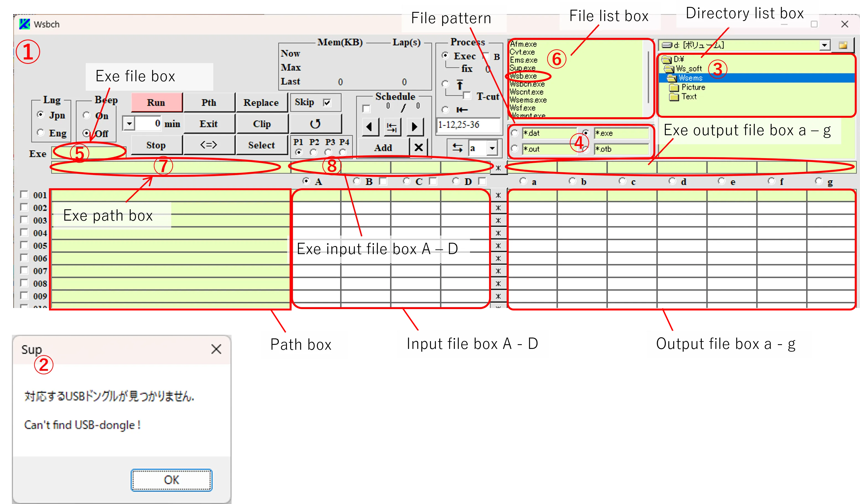Select output column c radio button
This screenshot has width=860, height=504.
622,181
